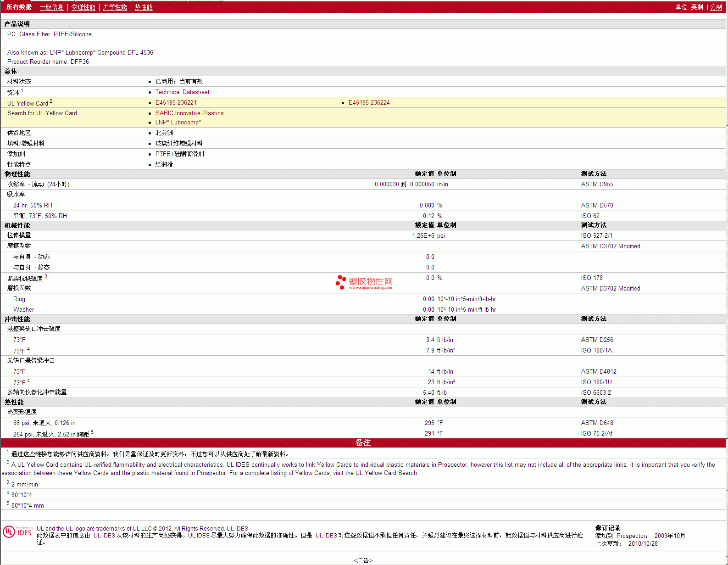
Task: Select the ISO 62 test method text
Action: [x=590, y=216]
